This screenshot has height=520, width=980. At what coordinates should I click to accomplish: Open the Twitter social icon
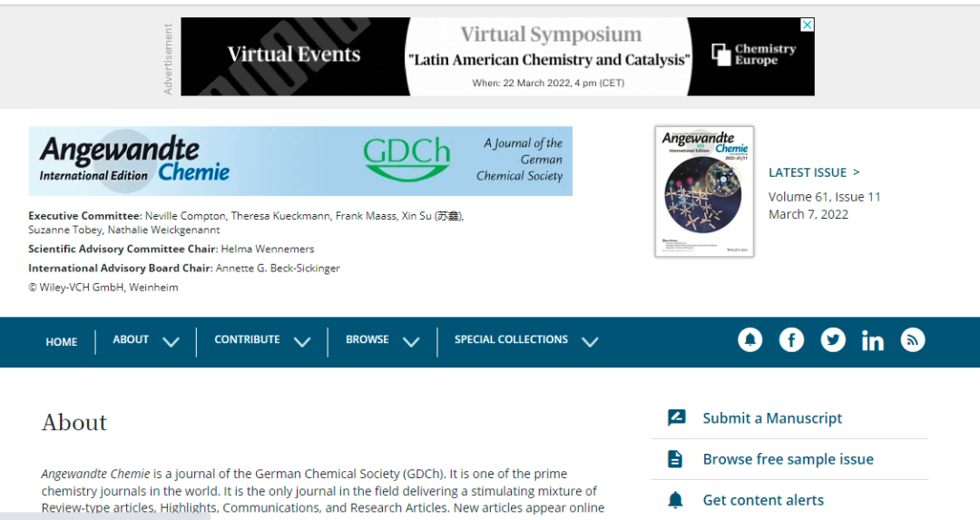(x=833, y=339)
